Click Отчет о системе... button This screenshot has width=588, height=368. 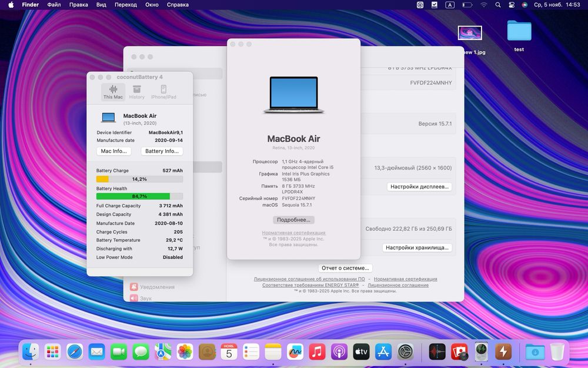(x=345, y=268)
